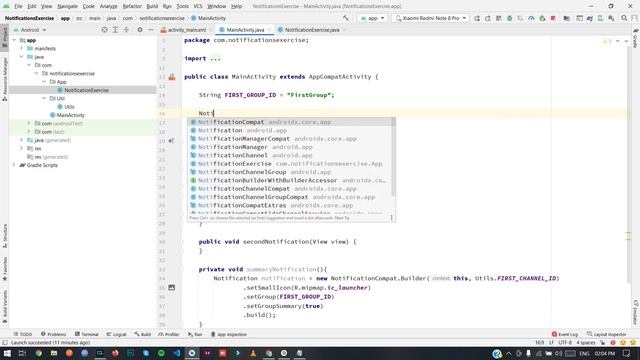
Task: Collapse the notificationsexercise package
Action: (x=37, y=73)
